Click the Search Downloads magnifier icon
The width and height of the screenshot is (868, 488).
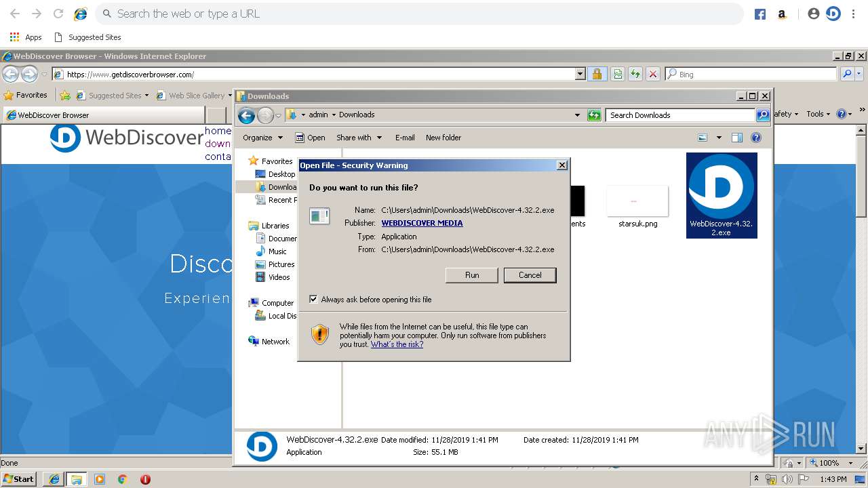[763, 115]
